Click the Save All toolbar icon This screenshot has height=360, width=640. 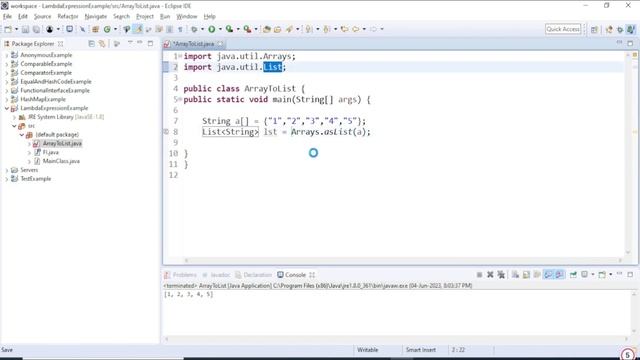pos(36,29)
